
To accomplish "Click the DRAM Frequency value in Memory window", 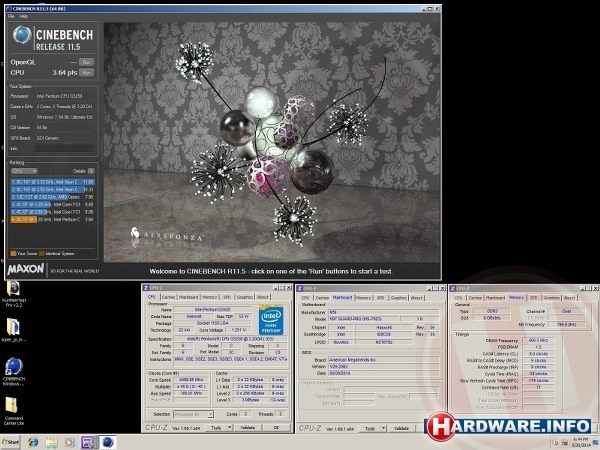I will click(x=538, y=340).
